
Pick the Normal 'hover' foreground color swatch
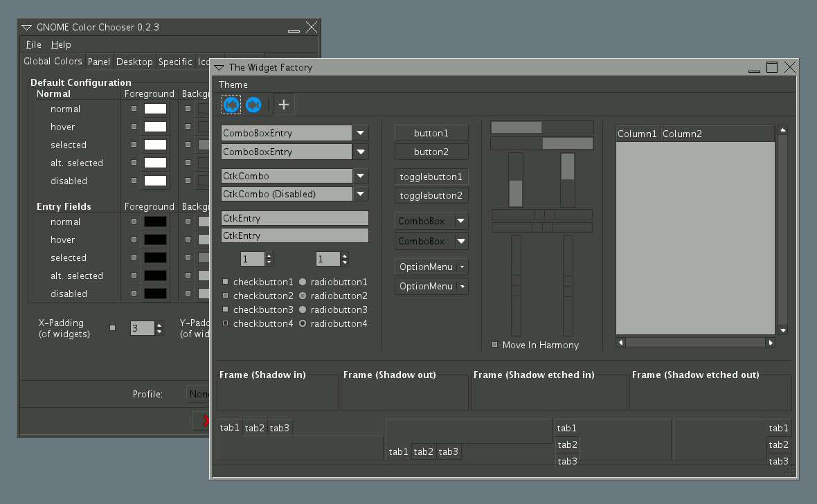(x=155, y=127)
